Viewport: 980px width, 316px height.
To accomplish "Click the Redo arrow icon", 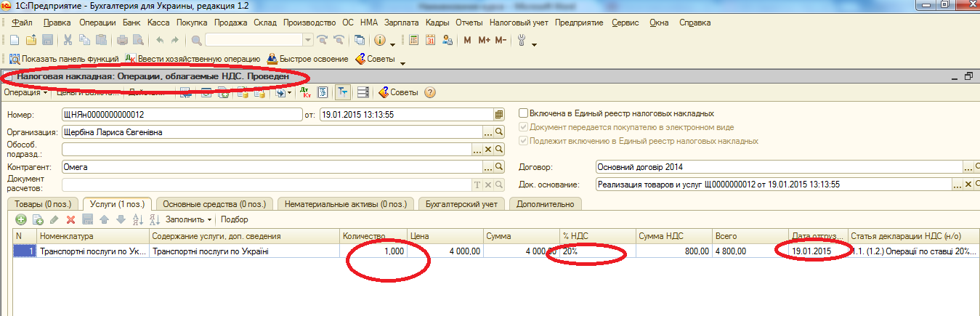I will click(176, 40).
